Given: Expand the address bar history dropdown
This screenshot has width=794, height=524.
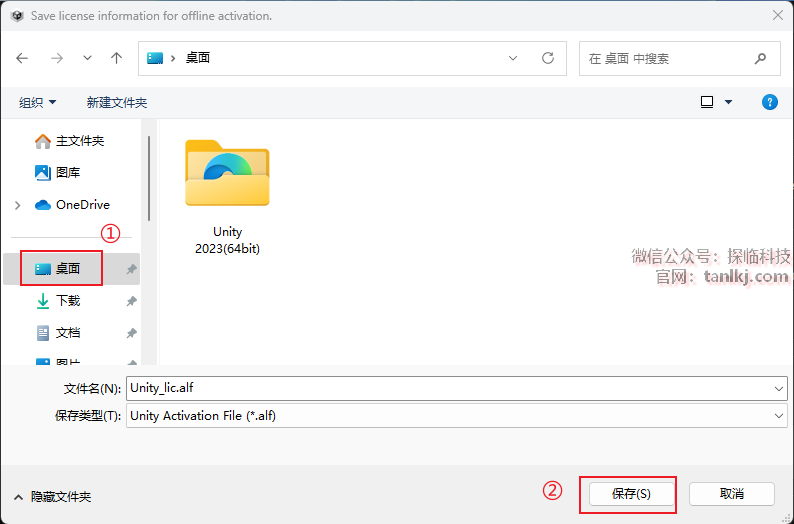Looking at the screenshot, I should click(x=513, y=58).
